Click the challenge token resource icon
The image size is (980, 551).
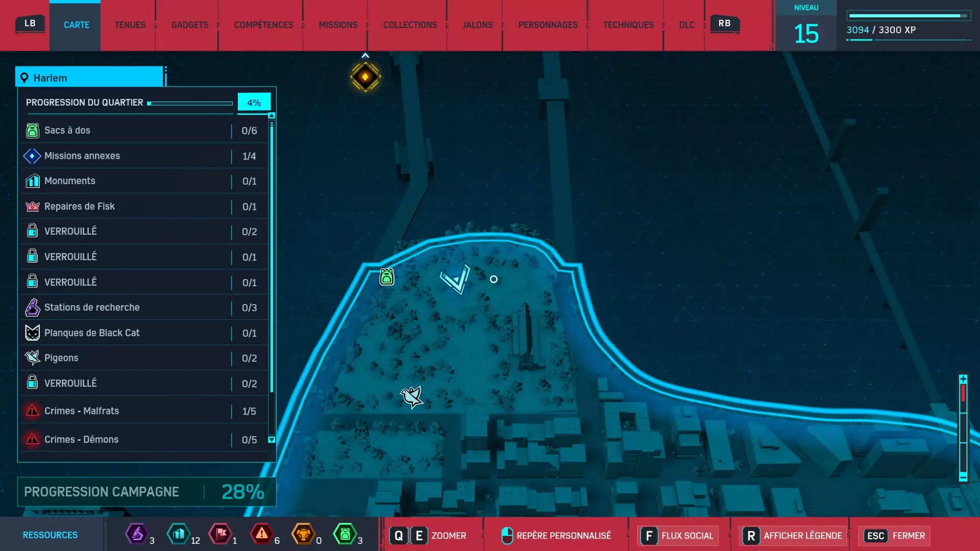coord(303,534)
